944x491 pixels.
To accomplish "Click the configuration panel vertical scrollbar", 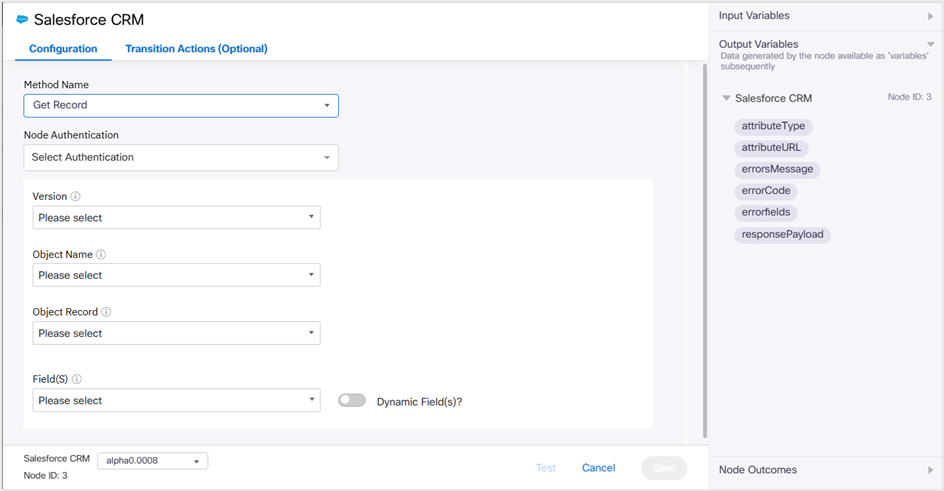I will 705,251.
